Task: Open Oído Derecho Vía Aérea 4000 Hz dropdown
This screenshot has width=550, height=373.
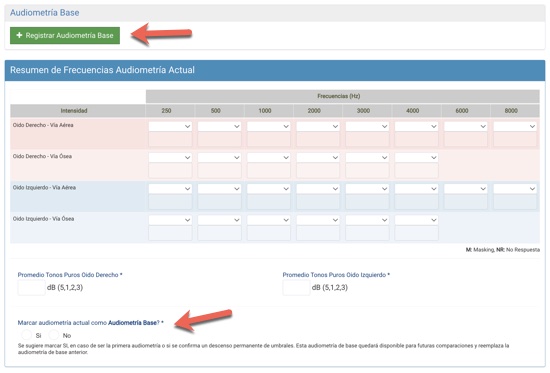Action: (x=416, y=126)
